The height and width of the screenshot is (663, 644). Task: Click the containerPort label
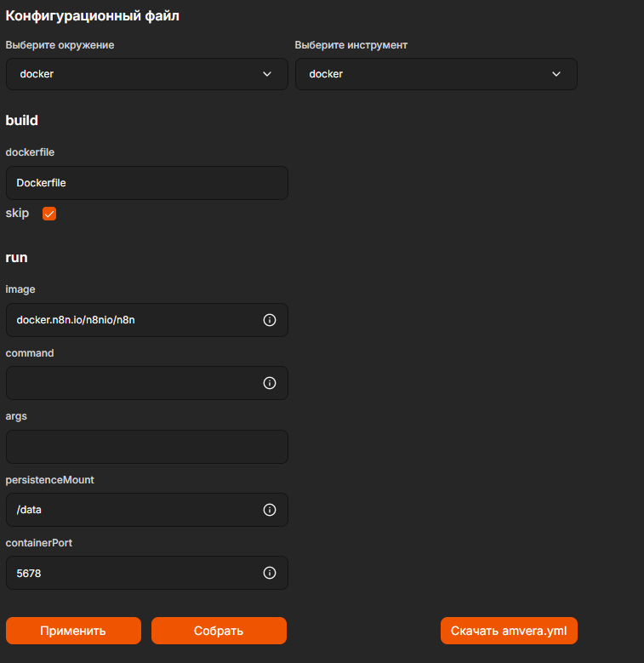(x=38, y=543)
